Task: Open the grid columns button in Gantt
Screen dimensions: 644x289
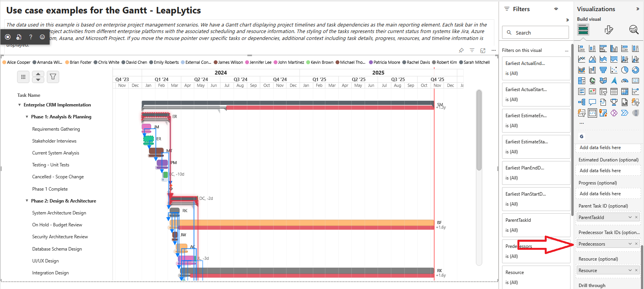Action: pyautogui.click(x=23, y=77)
